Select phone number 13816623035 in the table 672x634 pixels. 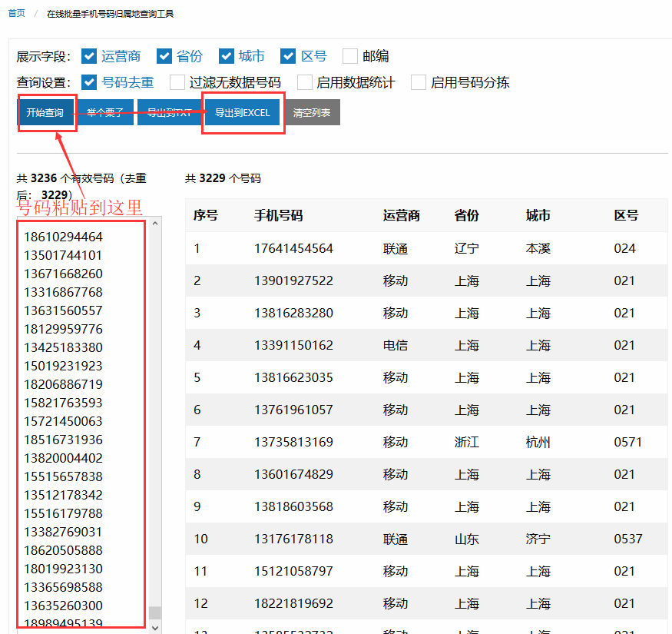(x=293, y=377)
